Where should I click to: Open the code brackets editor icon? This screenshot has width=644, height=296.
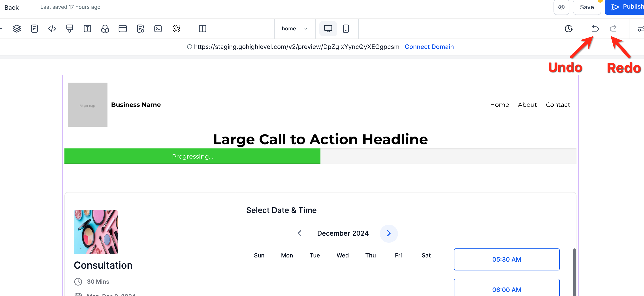pos(52,29)
